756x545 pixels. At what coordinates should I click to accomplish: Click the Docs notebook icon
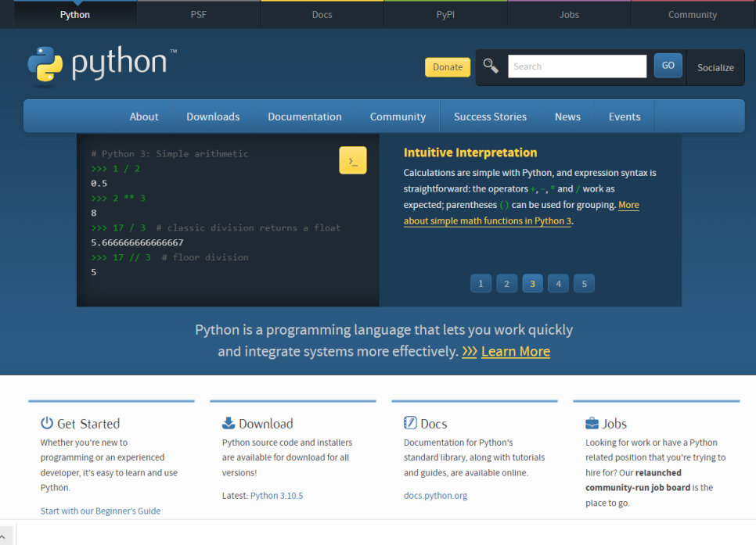(410, 423)
